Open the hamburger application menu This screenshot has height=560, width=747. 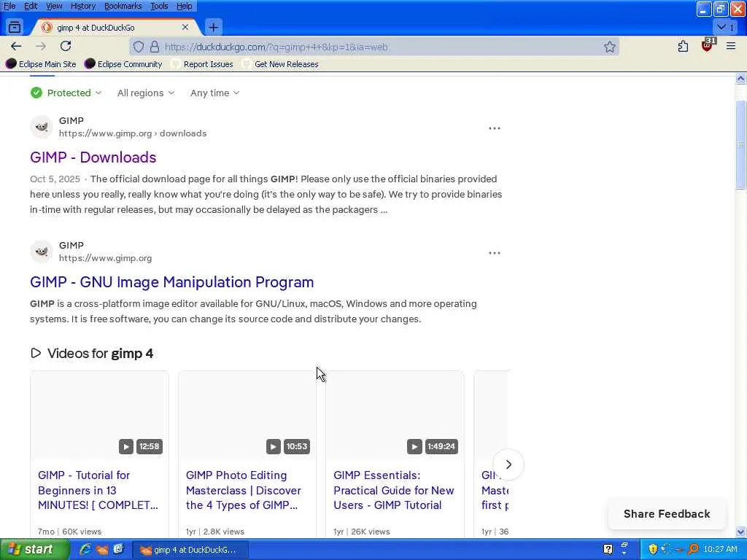click(731, 46)
